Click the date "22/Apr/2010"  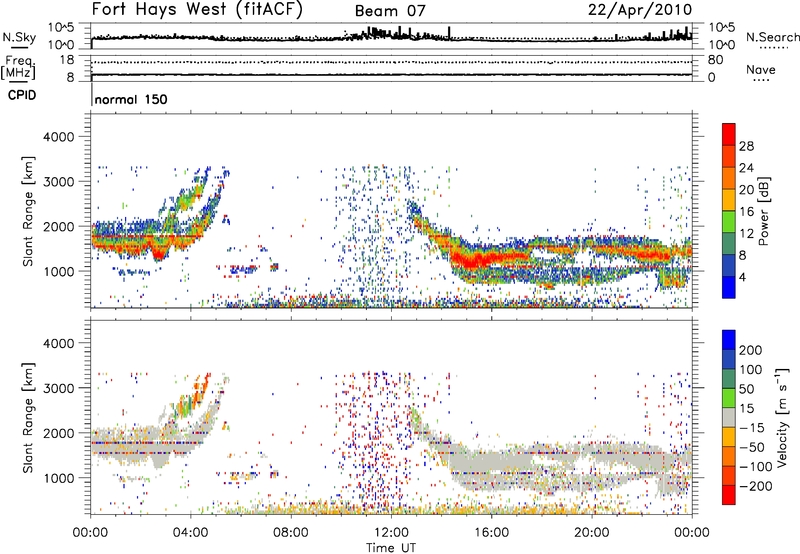point(640,10)
